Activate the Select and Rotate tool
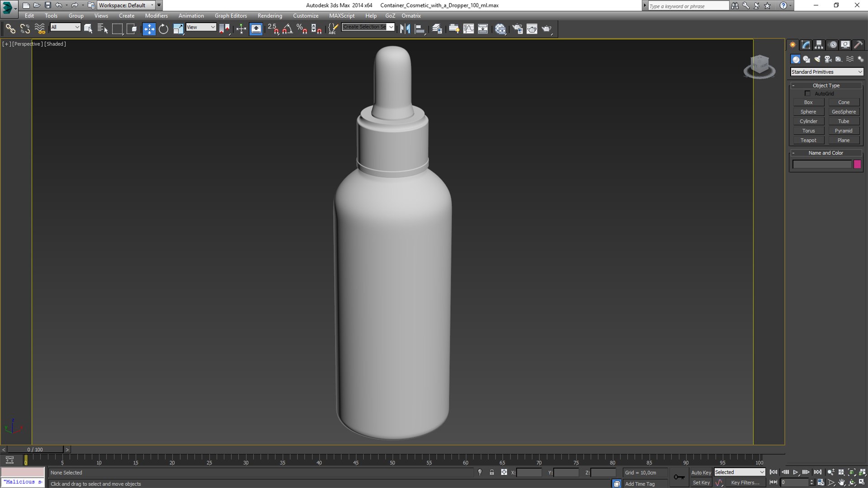Screen dimensions: 868x488 [163, 29]
